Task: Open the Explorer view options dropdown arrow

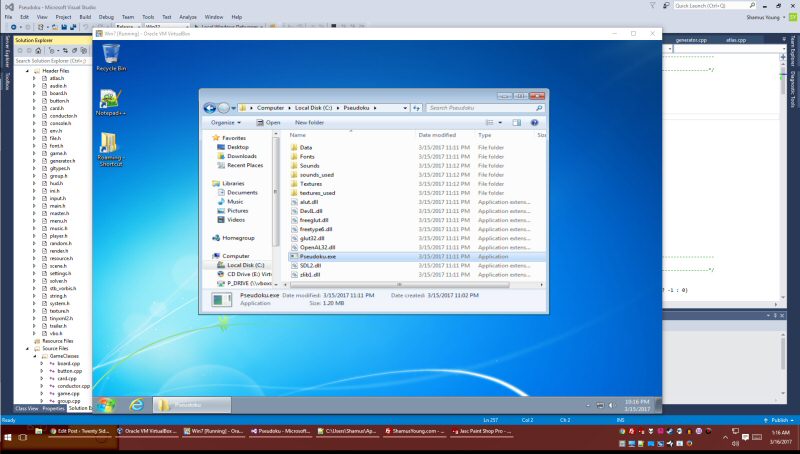Action: [500, 122]
